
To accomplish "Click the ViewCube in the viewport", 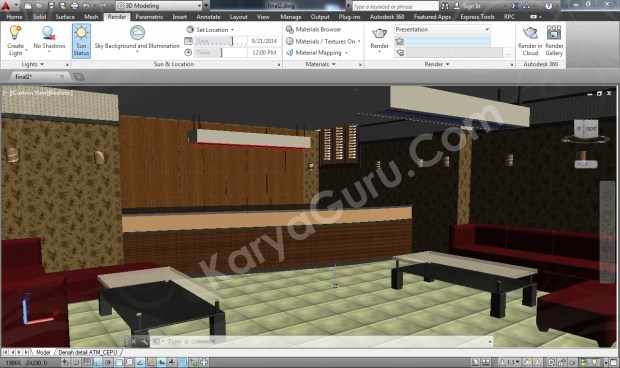I will pyautogui.click(x=586, y=130).
